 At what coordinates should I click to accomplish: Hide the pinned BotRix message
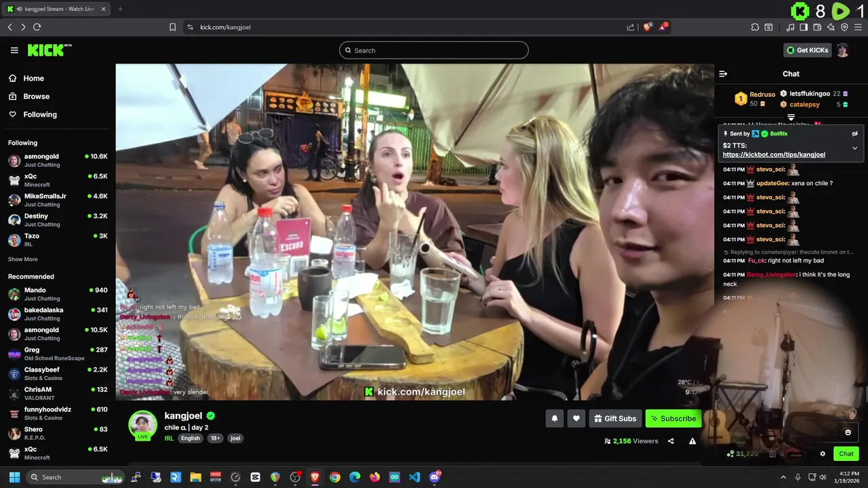pos(855,134)
